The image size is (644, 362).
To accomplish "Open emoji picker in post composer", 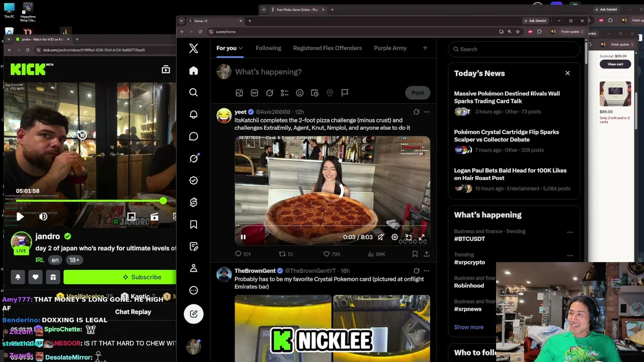I will click(x=300, y=93).
